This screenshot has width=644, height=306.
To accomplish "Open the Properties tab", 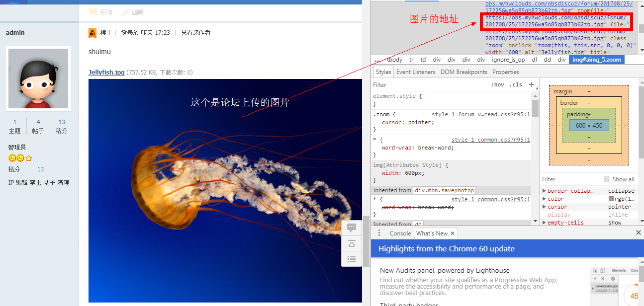I will tap(506, 72).
